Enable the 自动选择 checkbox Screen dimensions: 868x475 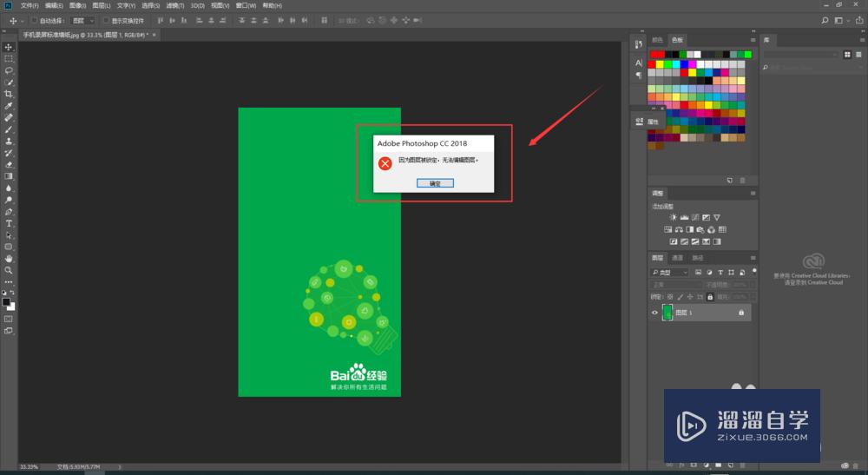coord(35,20)
